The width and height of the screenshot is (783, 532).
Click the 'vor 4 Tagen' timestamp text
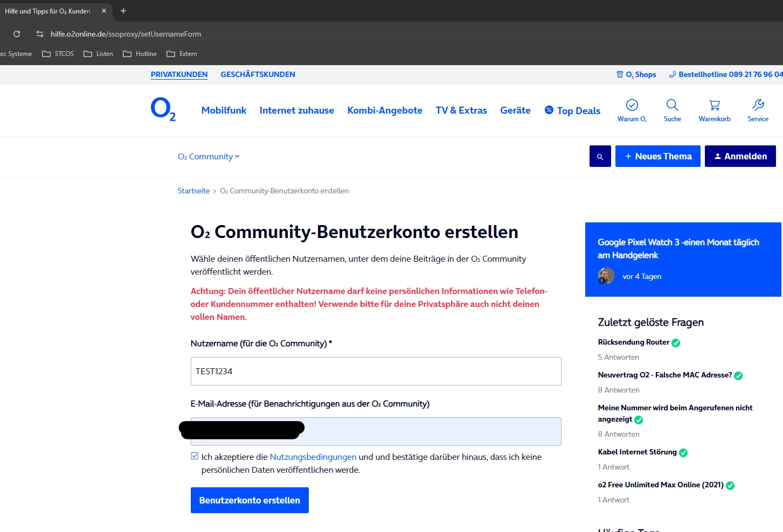pyautogui.click(x=642, y=276)
